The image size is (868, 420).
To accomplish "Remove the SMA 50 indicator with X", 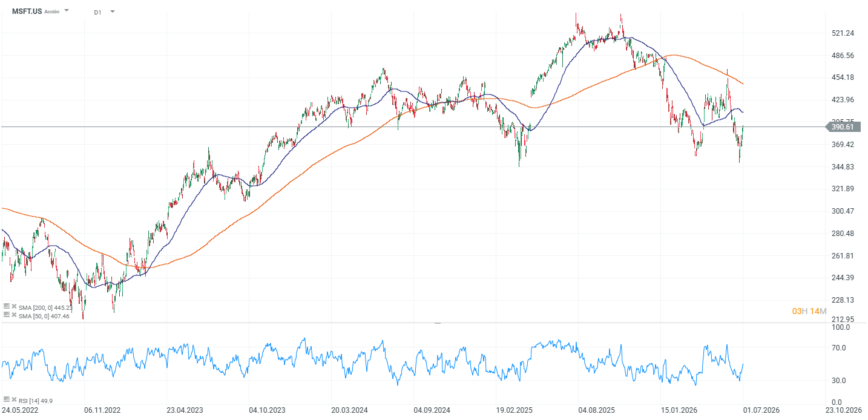I will pyautogui.click(x=14, y=315).
